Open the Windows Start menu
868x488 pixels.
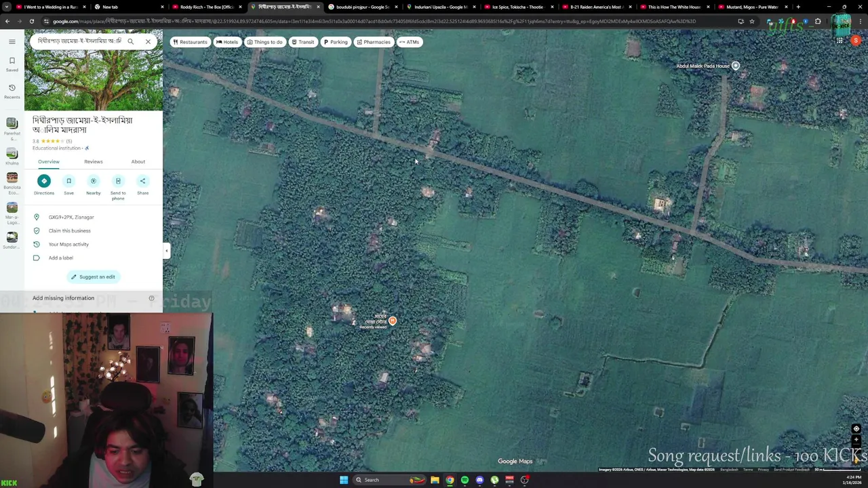tap(344, 480)
